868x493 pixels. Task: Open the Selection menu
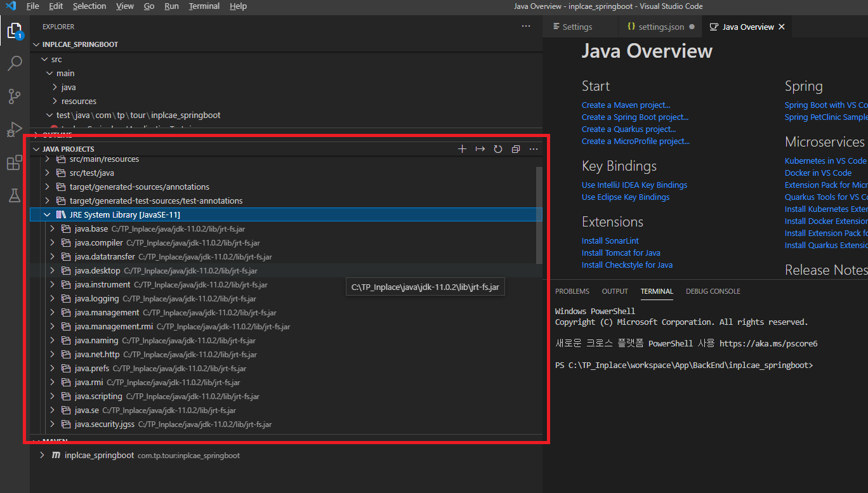tap(89, 6)
